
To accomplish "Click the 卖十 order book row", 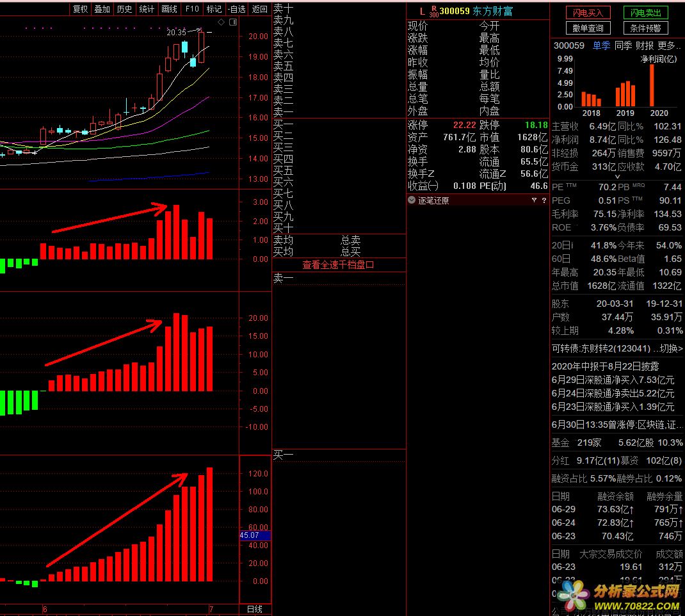I will tap(339, 8).
